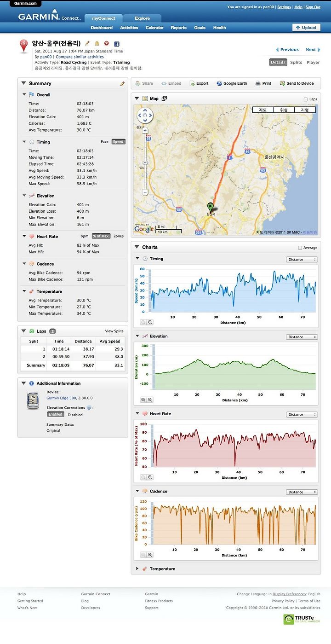Switch to the Splits view tab

pos(296,62)
